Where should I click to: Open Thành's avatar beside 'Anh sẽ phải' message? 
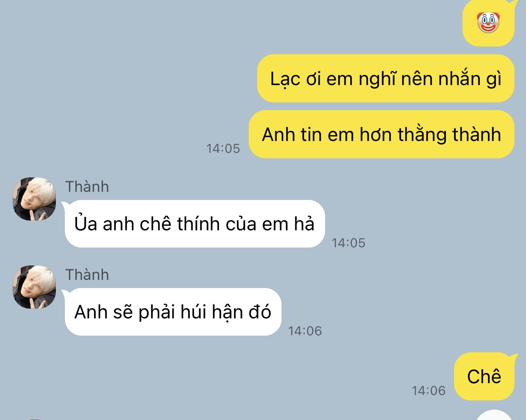34,287
